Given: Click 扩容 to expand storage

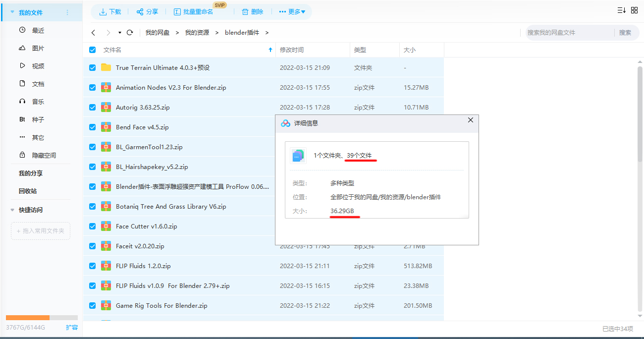Looking at the screenshot, I should [x=72, y=328].
